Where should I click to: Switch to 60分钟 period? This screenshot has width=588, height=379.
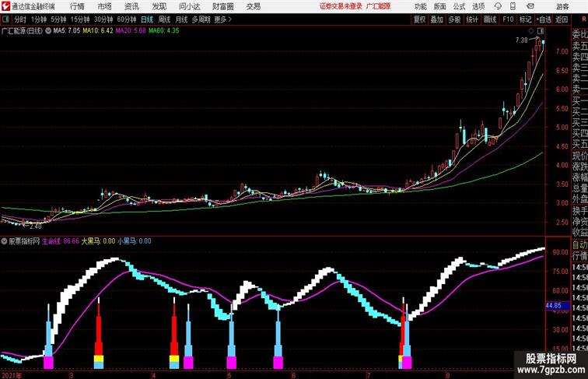click(127, 19)
